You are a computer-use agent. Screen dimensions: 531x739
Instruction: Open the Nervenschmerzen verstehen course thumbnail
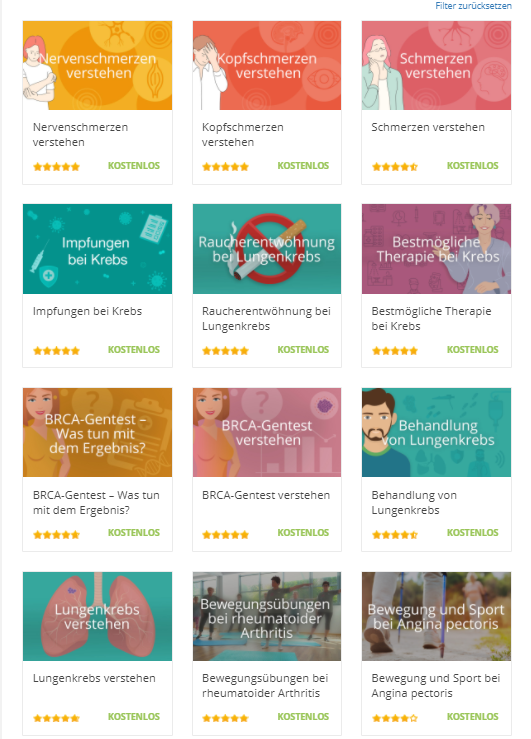point(98,66)
